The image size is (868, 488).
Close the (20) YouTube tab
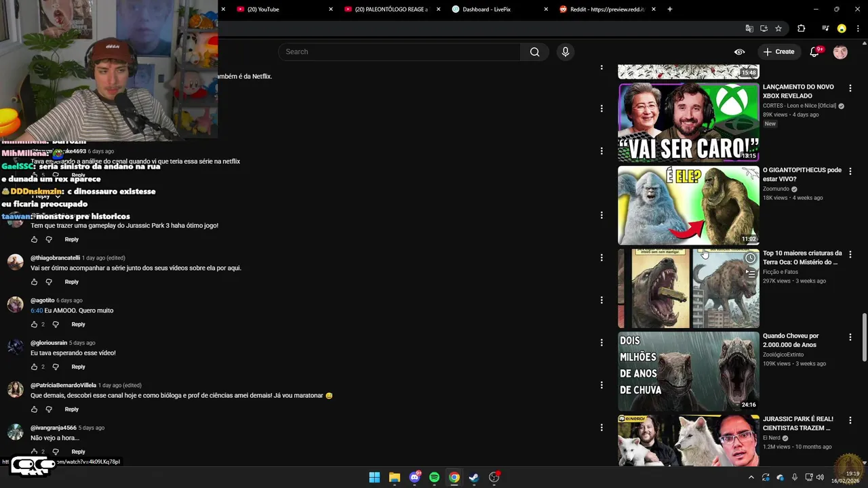331,9
